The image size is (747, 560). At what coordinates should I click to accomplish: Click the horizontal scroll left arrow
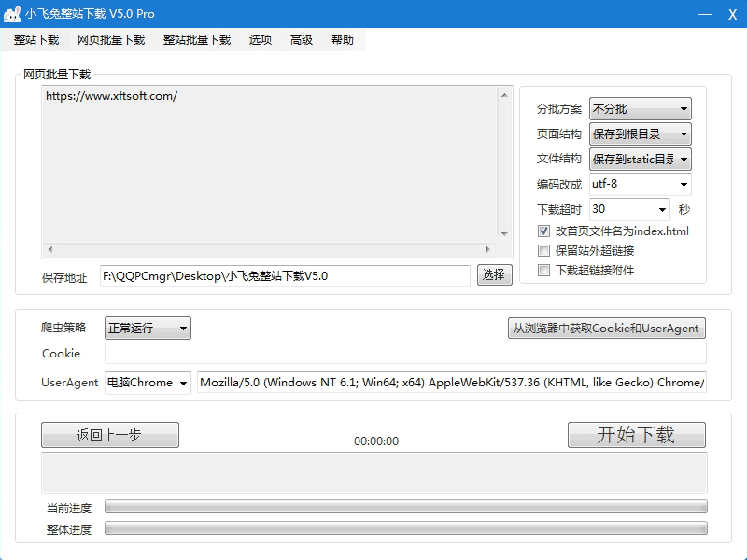(50, 250)
